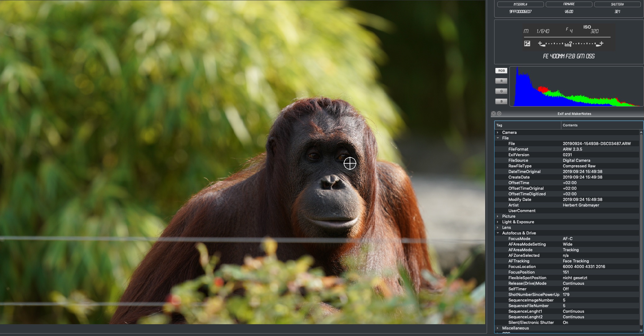
Task: Select the FocusLocation row
Action: coord(567,266)
